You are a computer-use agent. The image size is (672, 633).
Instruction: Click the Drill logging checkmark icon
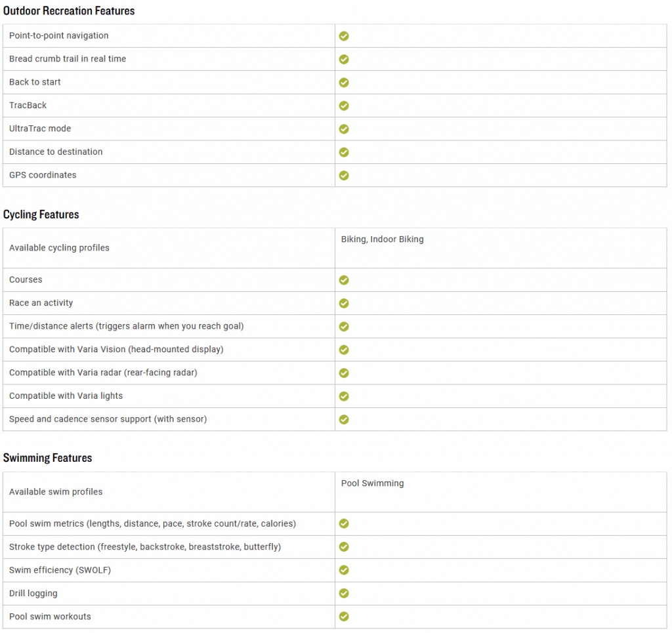[344, 593]
